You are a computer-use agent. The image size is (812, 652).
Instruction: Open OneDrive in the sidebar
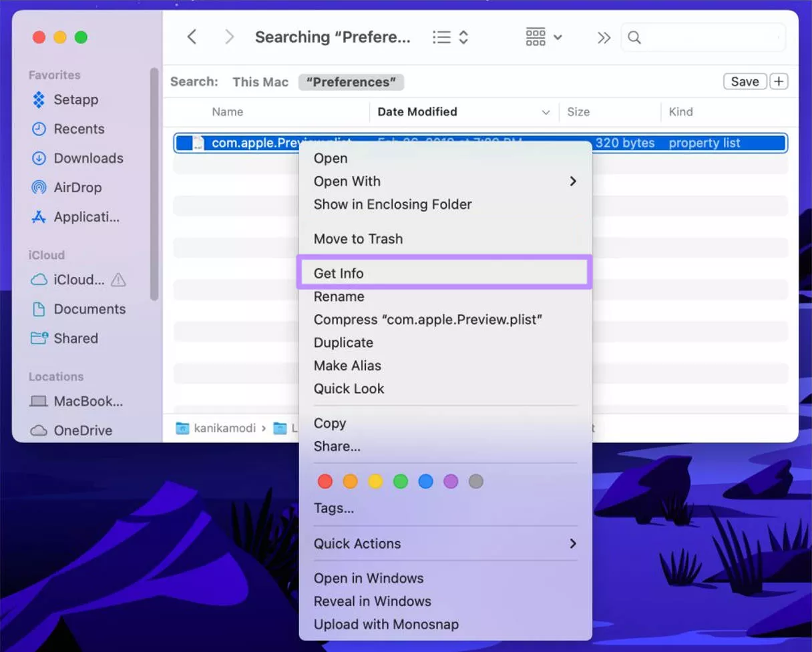coord(71,430)
